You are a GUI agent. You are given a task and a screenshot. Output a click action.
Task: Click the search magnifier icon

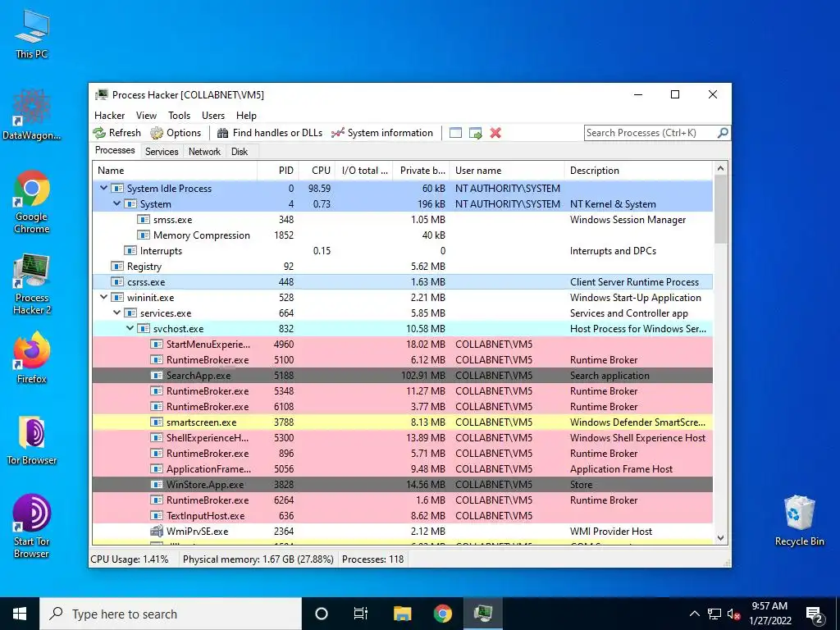tap(723, 132)
